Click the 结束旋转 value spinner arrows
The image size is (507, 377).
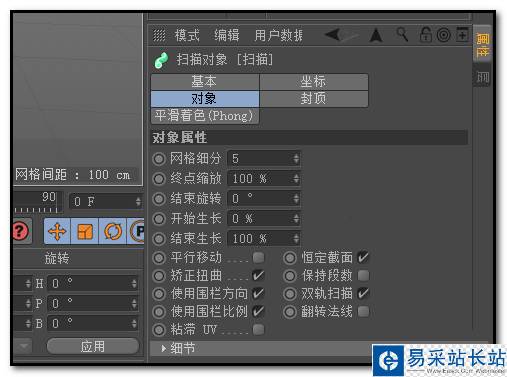296,199
